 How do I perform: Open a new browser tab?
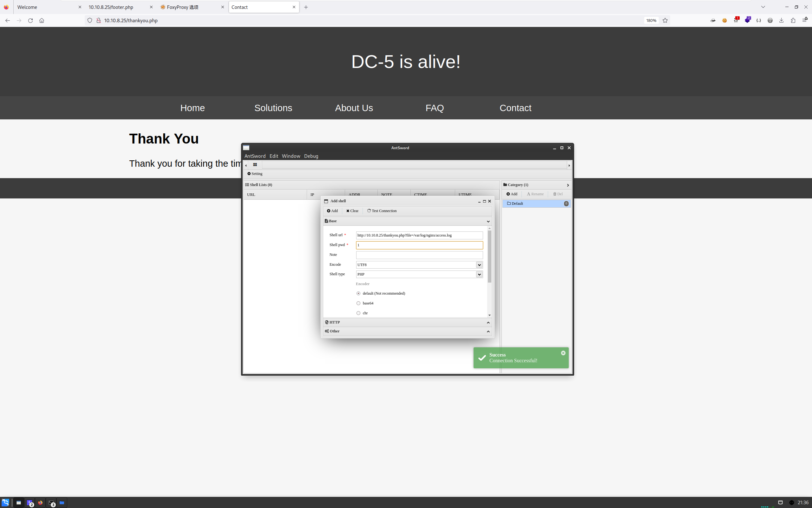click(x=306, y=7)
